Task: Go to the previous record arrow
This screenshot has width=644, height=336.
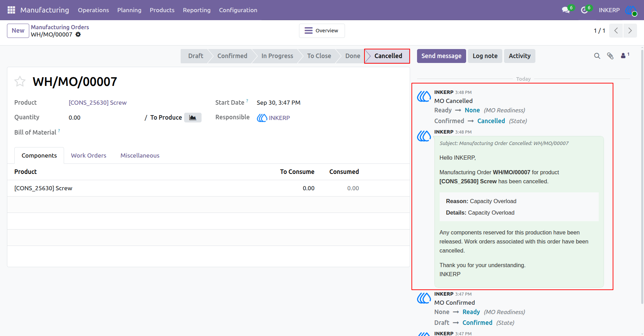Action: coord(616,31)
